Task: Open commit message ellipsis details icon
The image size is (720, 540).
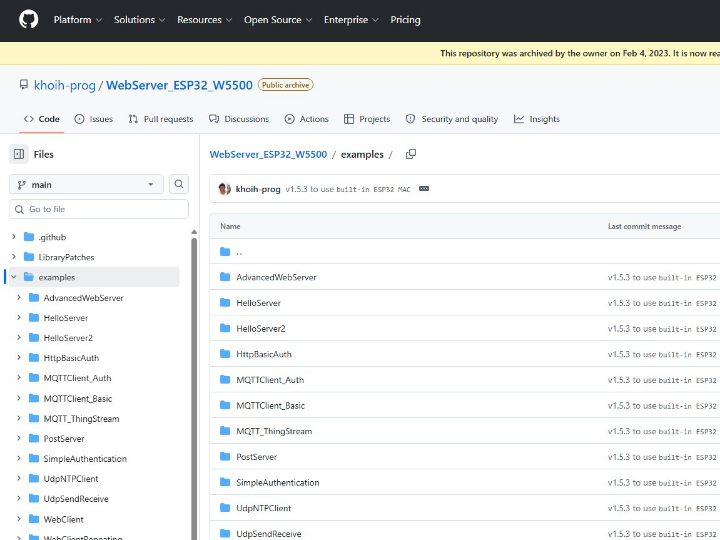Action: coord(424,189)
